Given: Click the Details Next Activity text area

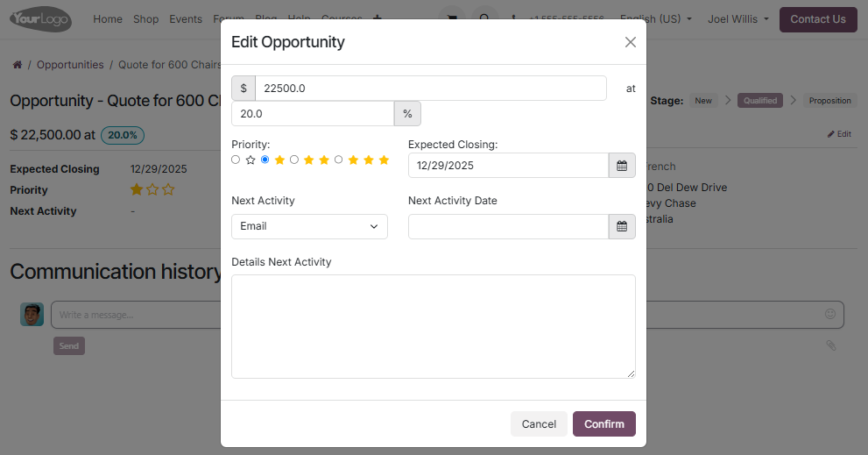Looking at the screenshot, I should point(433,326).
